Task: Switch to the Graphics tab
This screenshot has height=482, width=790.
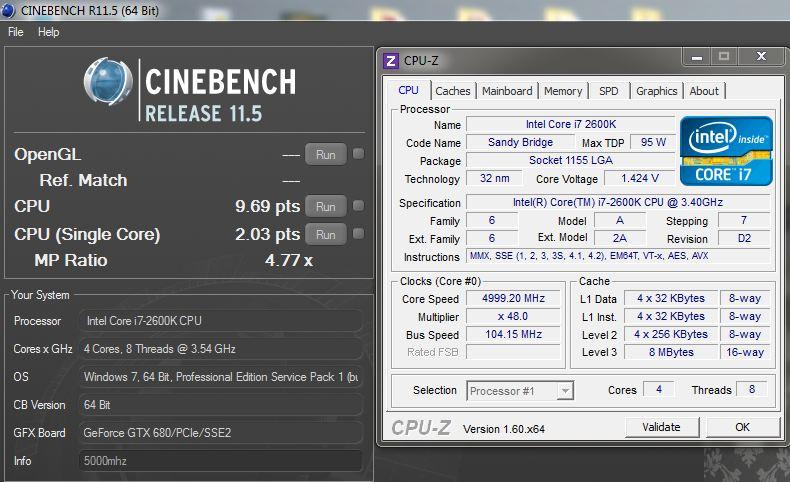Action: tap(656, 91)
